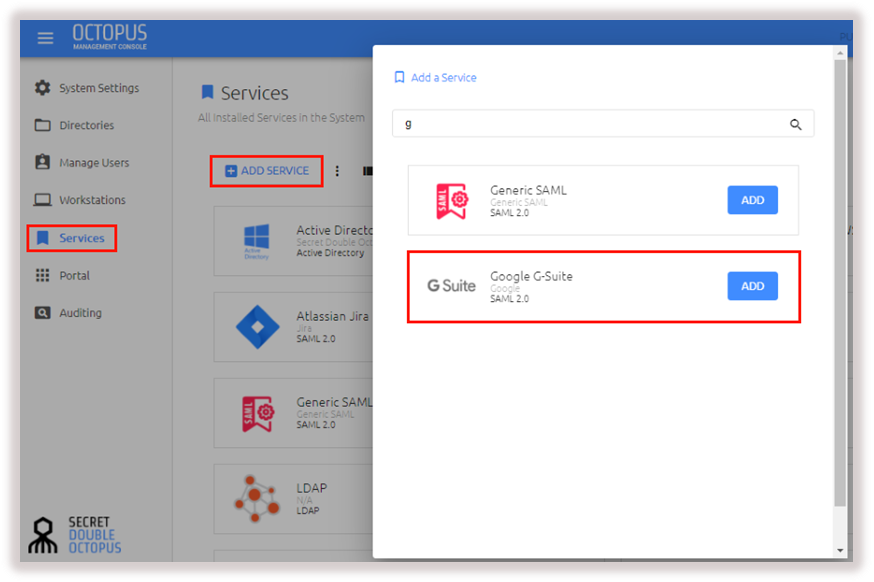874x582 pixels.
Task: Click the Add a Service dialog title
Action: point(444,77)
